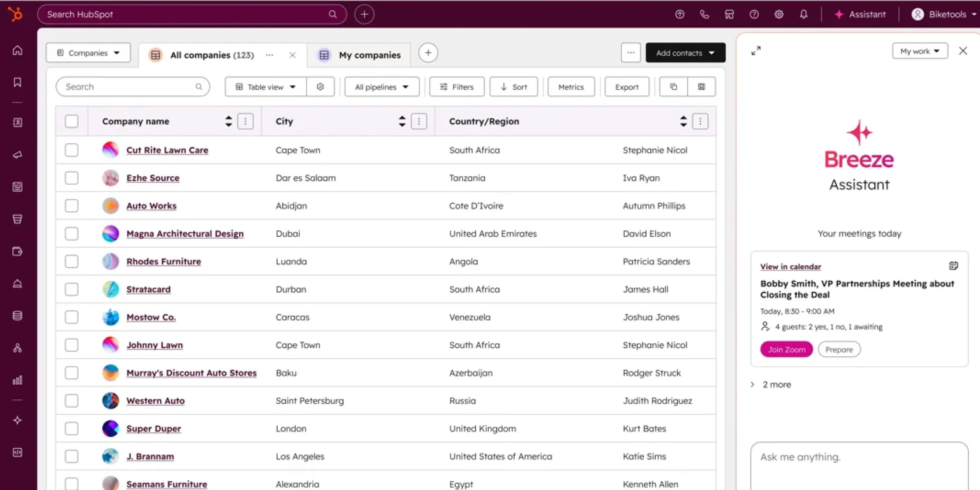Open the All pipelines dropdown

click(x=381, y=87)
